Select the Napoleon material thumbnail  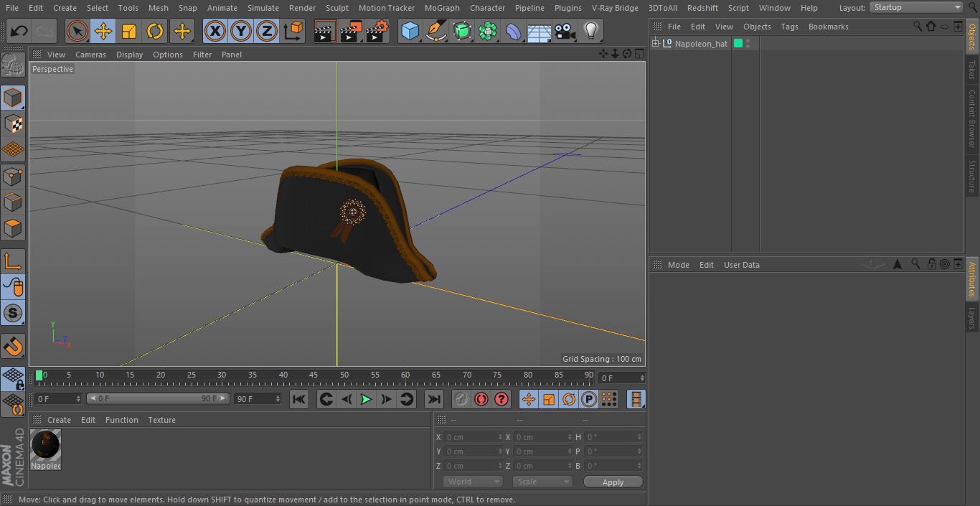pyautogui.click(x=46, y=446)
